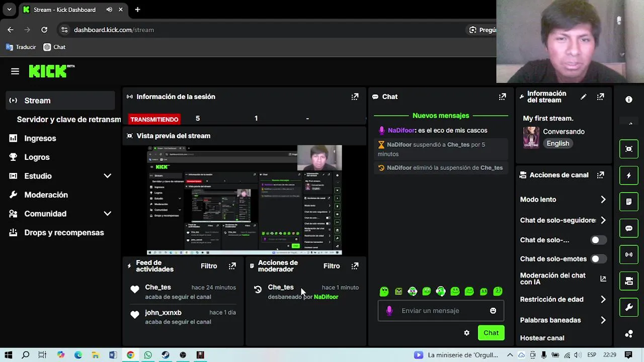Click the browser address bar URL
Image resolution: width=644 pixels, height=362 pixels.
114,30
